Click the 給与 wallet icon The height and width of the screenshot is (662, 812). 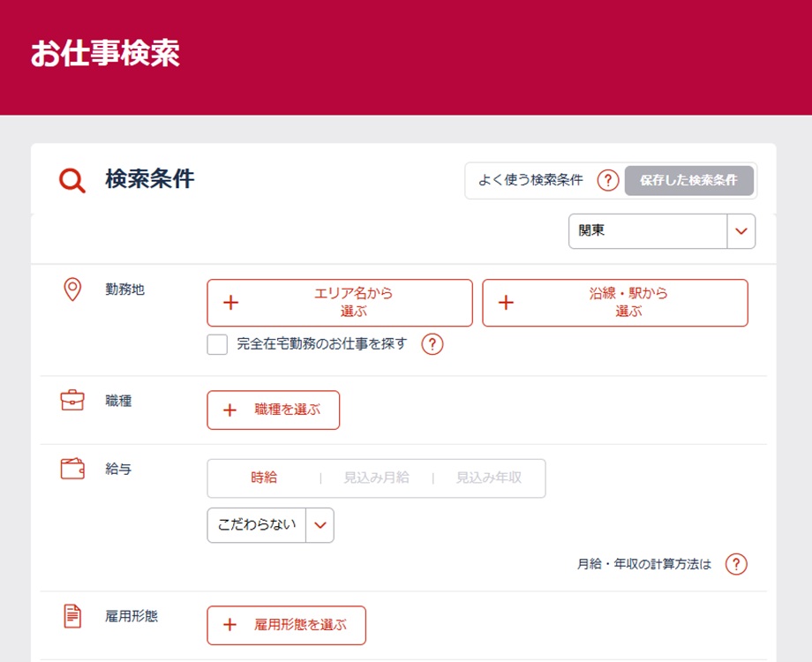point(72,469)
